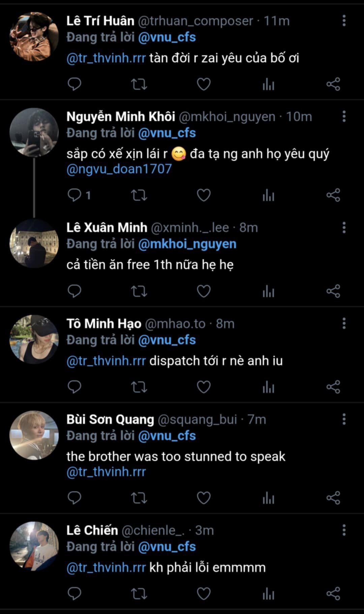The width and height of the screenshot is (364, 614).
Task: Click Bùi Sơn Quang's display name
Action: 110,419
